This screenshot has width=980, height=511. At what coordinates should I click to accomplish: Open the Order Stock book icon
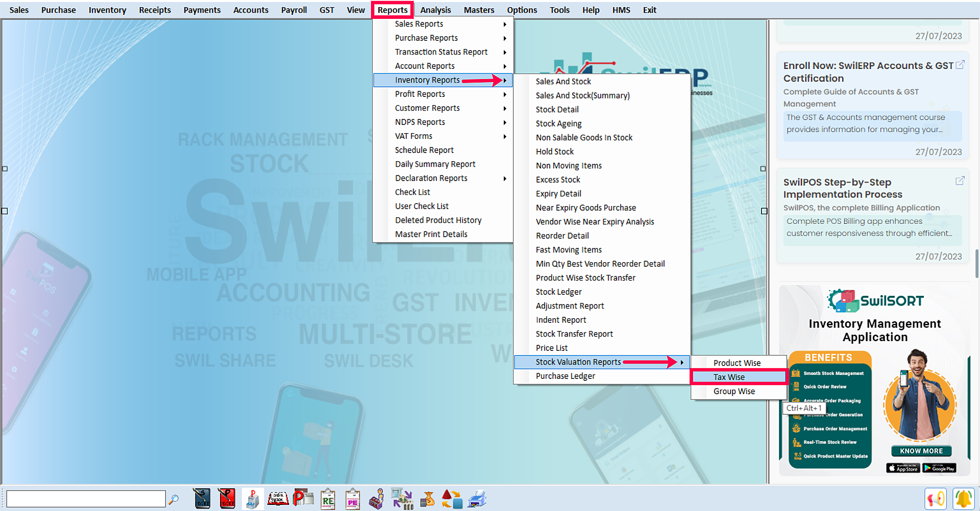(278, 499)
